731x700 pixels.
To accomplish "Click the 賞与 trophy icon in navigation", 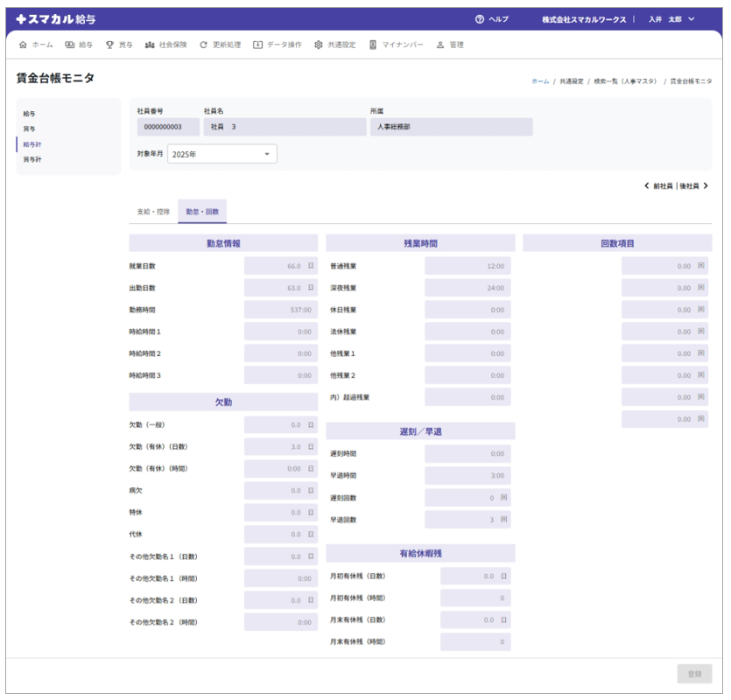I will click(109, 45).
